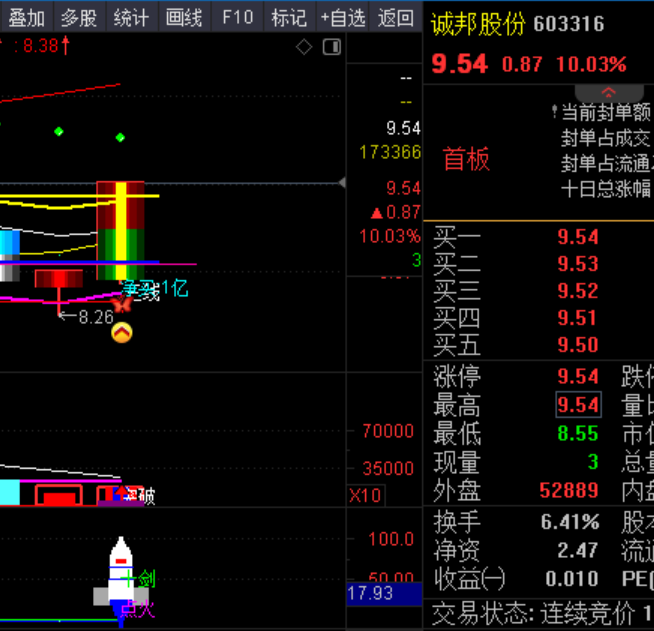Select the 画线 draw line tool

coord(184,18)
